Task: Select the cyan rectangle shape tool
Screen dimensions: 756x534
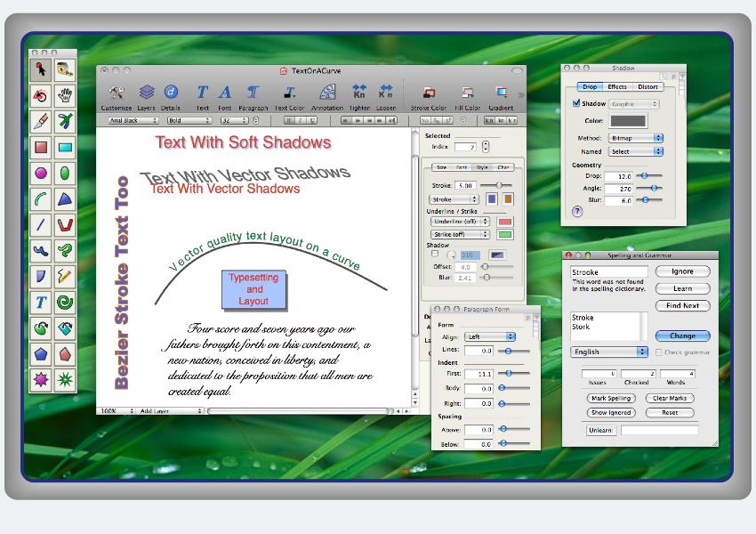Action: (65, 147)
